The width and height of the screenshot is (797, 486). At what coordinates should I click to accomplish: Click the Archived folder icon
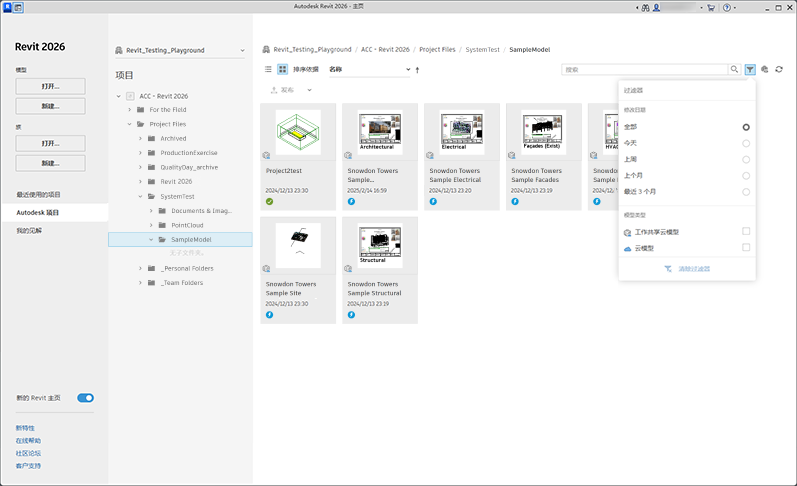151,138
